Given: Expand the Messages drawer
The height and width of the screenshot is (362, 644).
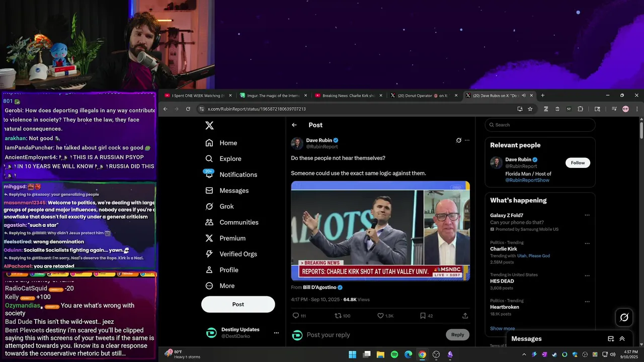Looking at the screenshot, I should pyautogui.click(x=622, y=339).
